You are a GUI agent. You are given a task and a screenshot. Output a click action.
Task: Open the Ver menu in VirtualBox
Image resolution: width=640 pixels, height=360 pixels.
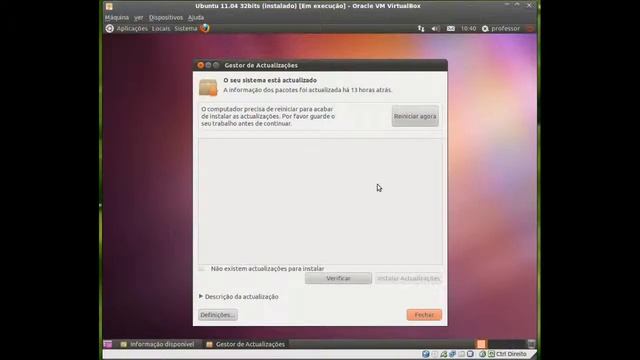click(x=139, y=18)
